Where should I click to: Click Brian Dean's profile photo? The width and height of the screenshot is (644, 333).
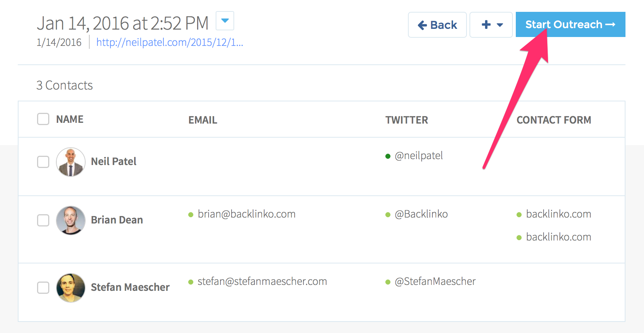pos(71,221)
